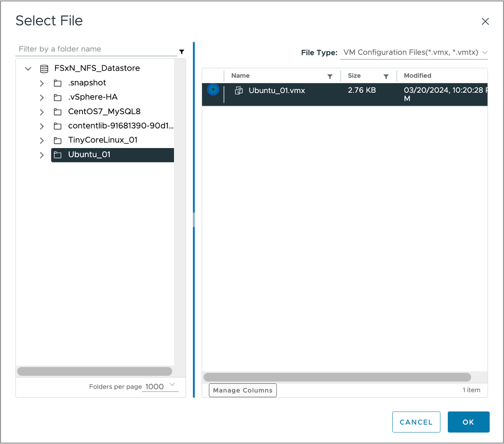504x444 pixels.
Task: Expand the Ubuntu_01 folder
Action: (41, 155)
